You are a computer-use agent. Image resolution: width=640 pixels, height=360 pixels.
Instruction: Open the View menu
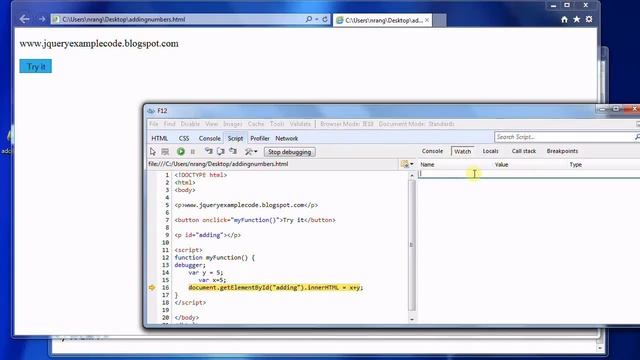tap(211, 124)
